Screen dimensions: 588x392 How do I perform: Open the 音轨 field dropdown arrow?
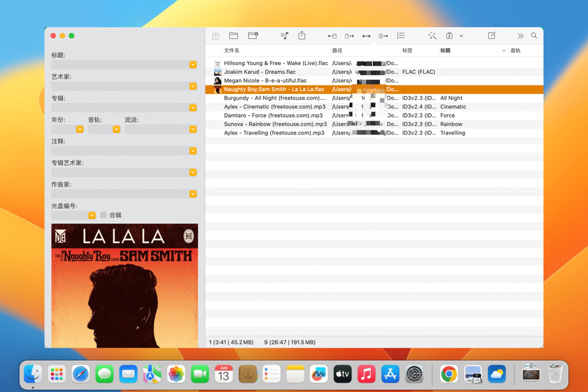pos(116,129)
